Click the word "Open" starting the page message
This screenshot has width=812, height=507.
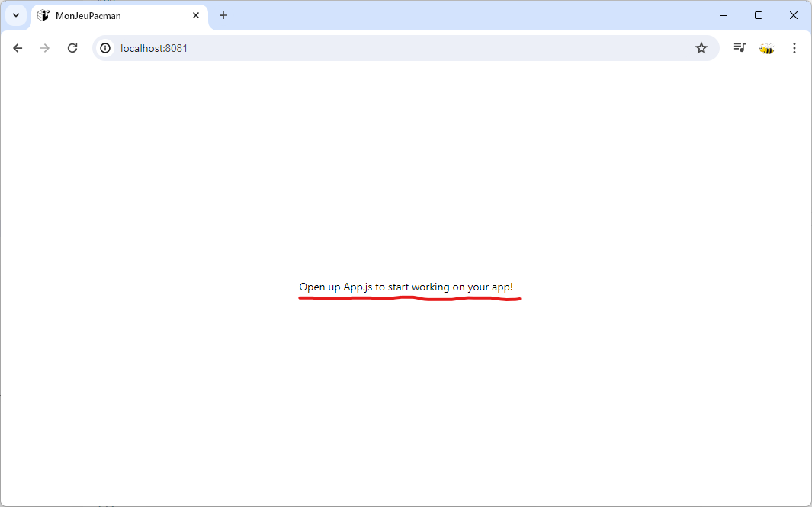pyautogui.click(x=312, y=287)
